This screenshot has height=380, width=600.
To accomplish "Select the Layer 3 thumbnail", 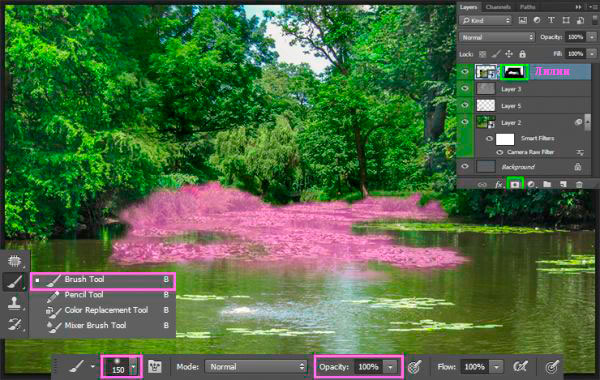I will click(x=486, y=89).
